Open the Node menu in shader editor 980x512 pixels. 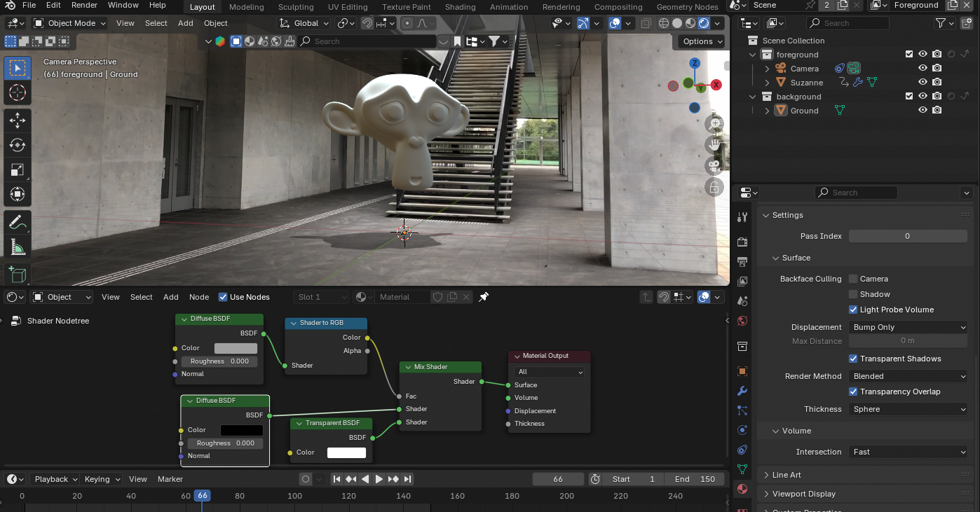click(x=199, y=297)
